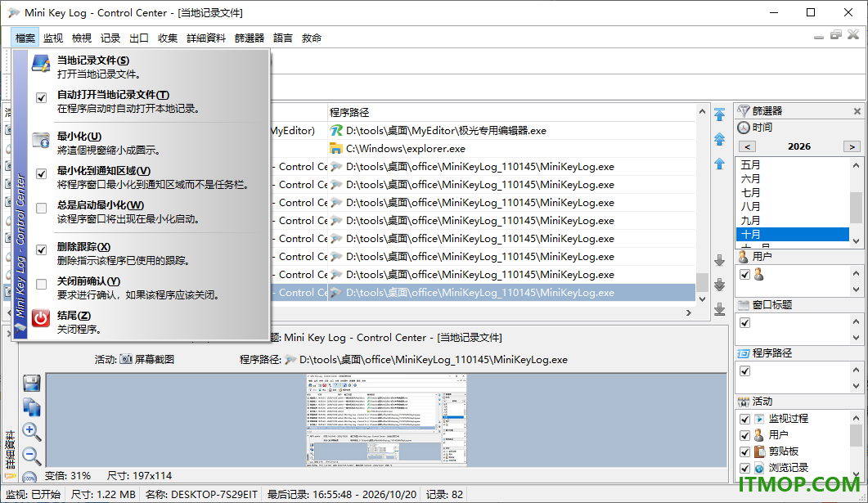Click the double gray down arrow icon
This screenshot has height=503, width=868.
720,285
